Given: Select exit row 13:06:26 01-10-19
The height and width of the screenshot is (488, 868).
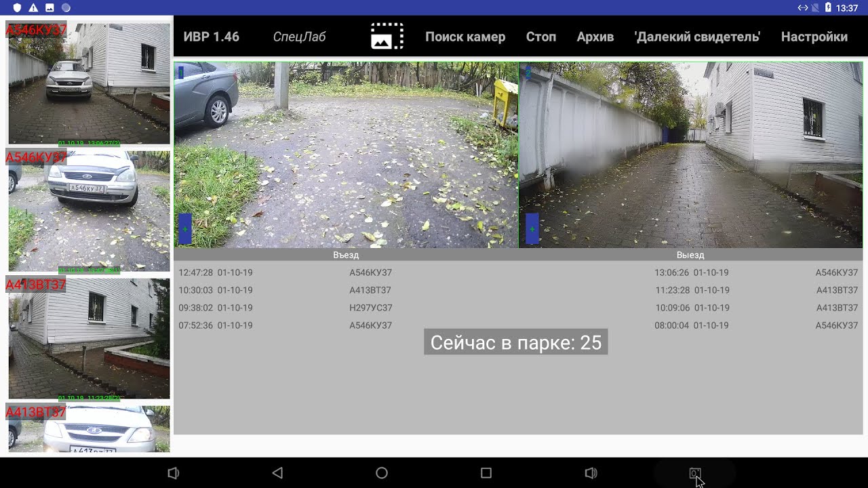Looking at the screenshot, I should coord(756,272).
